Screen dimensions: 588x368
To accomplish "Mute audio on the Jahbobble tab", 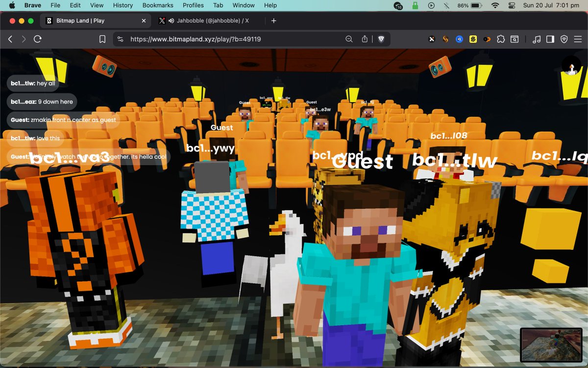I will click(x=171, y=21).
